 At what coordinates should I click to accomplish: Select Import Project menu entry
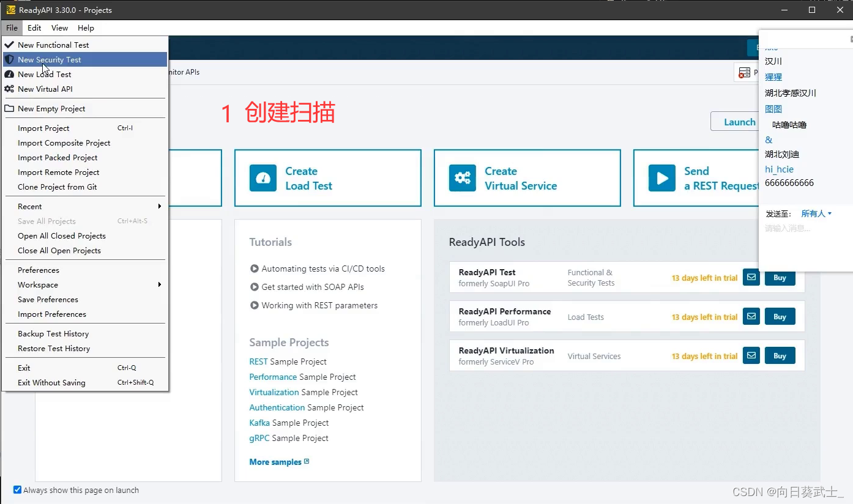tap(84, 128)
